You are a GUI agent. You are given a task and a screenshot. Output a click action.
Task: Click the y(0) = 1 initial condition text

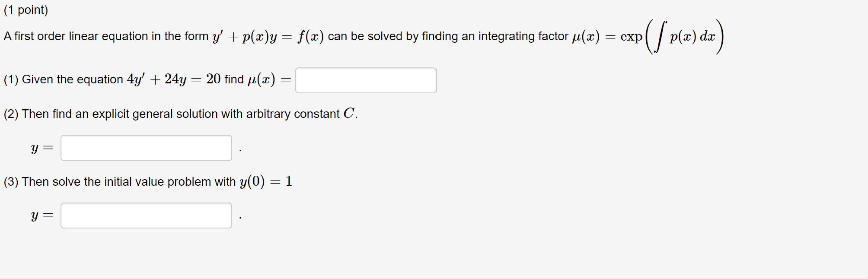(265, 181)
